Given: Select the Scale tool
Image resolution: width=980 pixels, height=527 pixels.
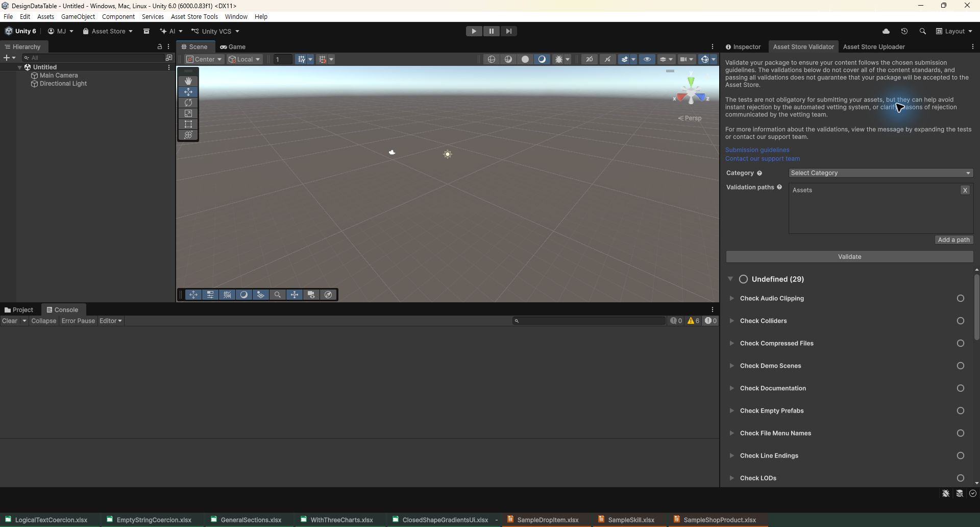Looking at the screenshot, I should point(188,113).
